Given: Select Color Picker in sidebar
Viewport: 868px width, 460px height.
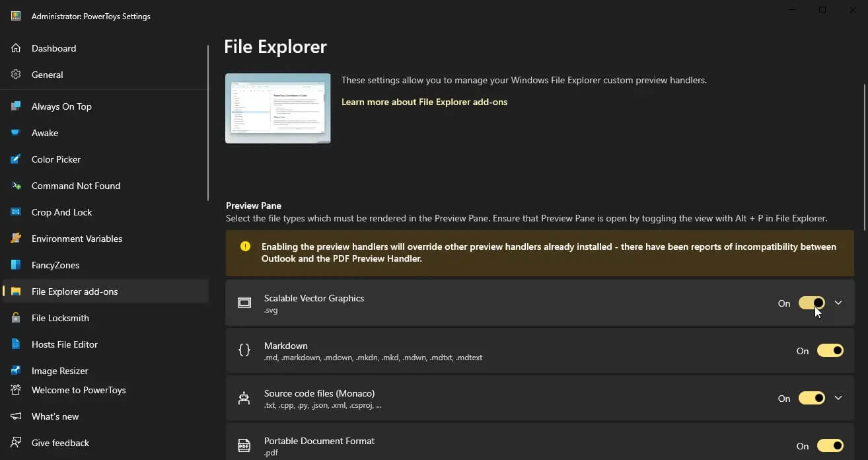Looking at the screenshot, I should click(x=106, y=159).
